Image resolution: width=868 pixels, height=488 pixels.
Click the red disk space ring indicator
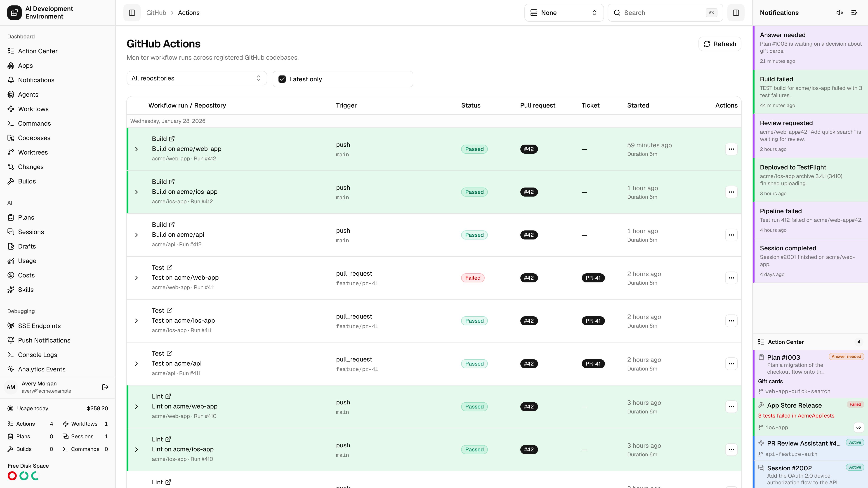(x=12, y=476)
